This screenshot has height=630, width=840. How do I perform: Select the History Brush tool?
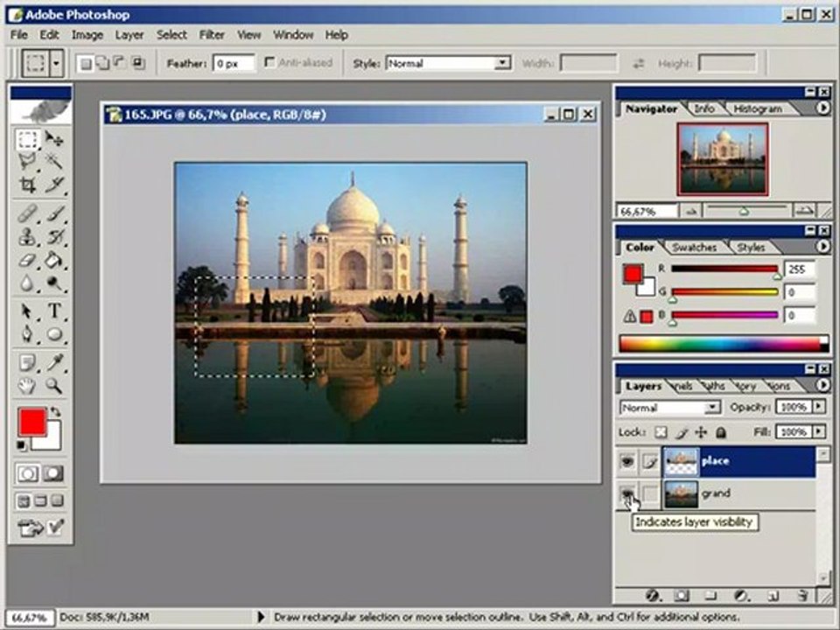[x=54, y=237]
